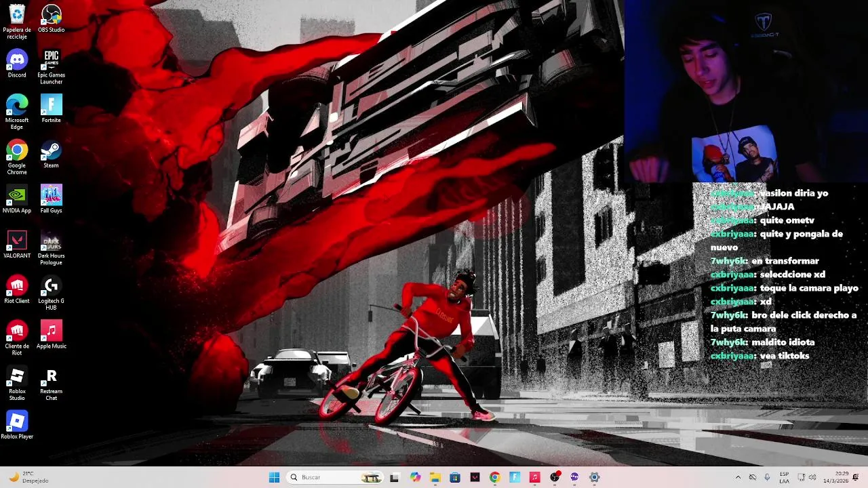Click chat message "vasilon diria yo"

click(793, 193)
